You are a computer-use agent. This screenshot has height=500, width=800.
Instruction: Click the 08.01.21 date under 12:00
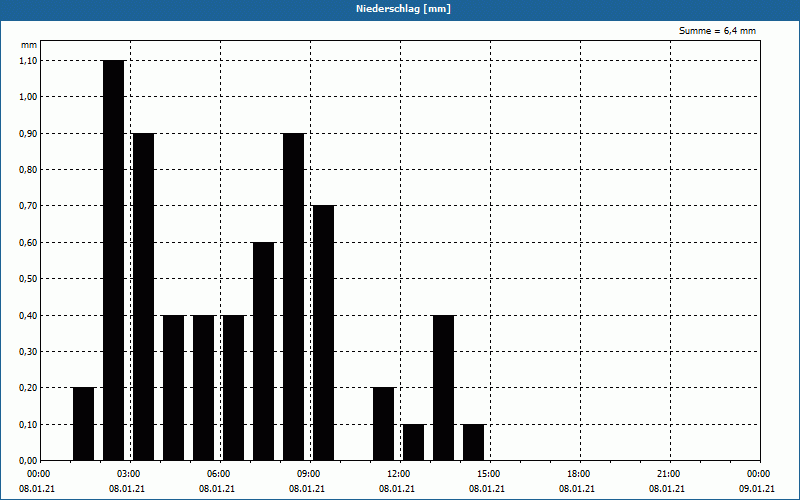tap(396, 489)
